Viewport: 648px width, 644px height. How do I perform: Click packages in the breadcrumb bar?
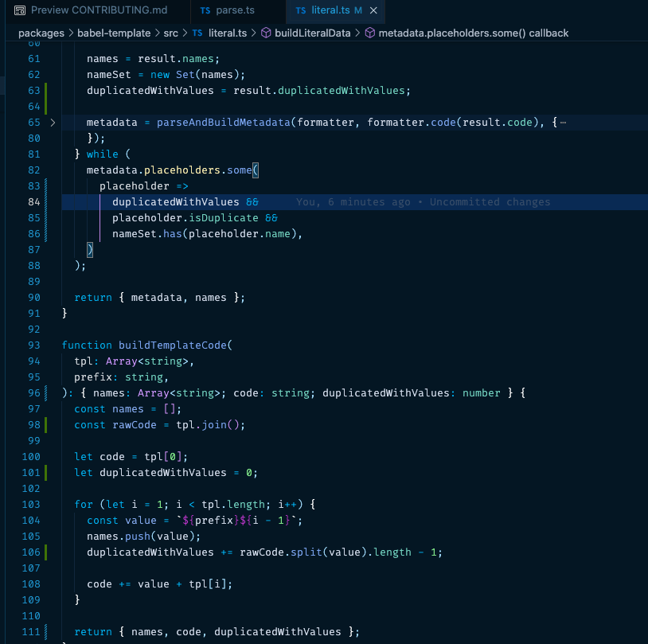pos(41,33)
